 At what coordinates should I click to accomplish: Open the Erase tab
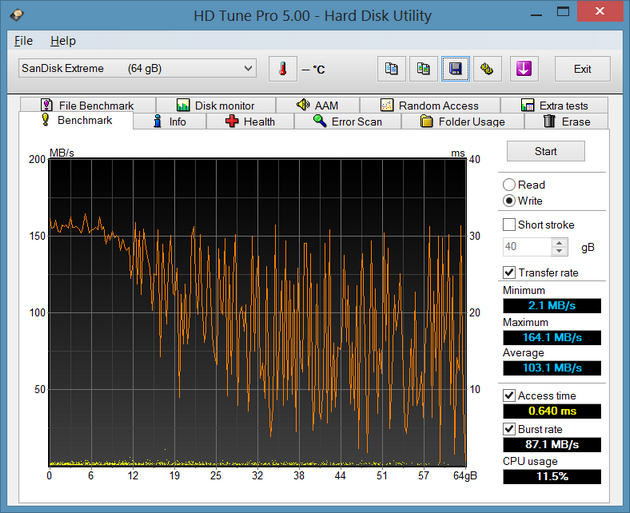pyautogui.click(x=567, y=121)
